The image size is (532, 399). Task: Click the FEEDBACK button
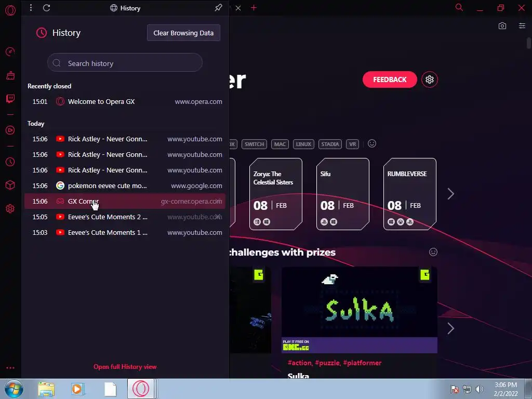pos(390,79)
